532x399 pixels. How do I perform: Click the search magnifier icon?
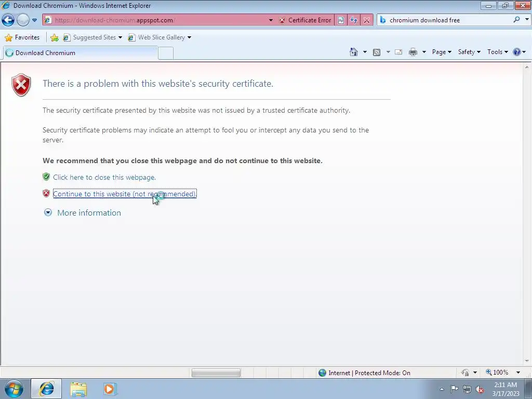click(x=517, y=20)
